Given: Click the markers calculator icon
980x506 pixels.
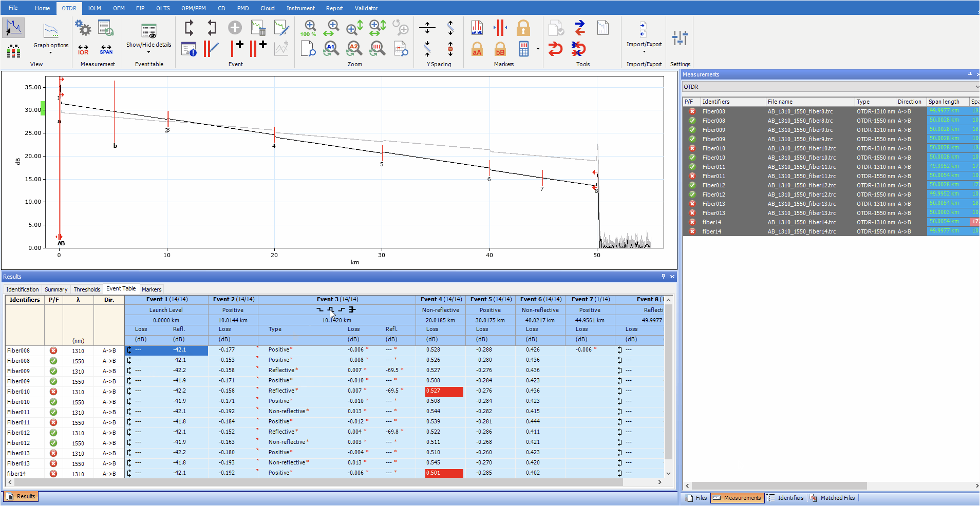Looking at the screenshot, I should click(x=524, y=49).
